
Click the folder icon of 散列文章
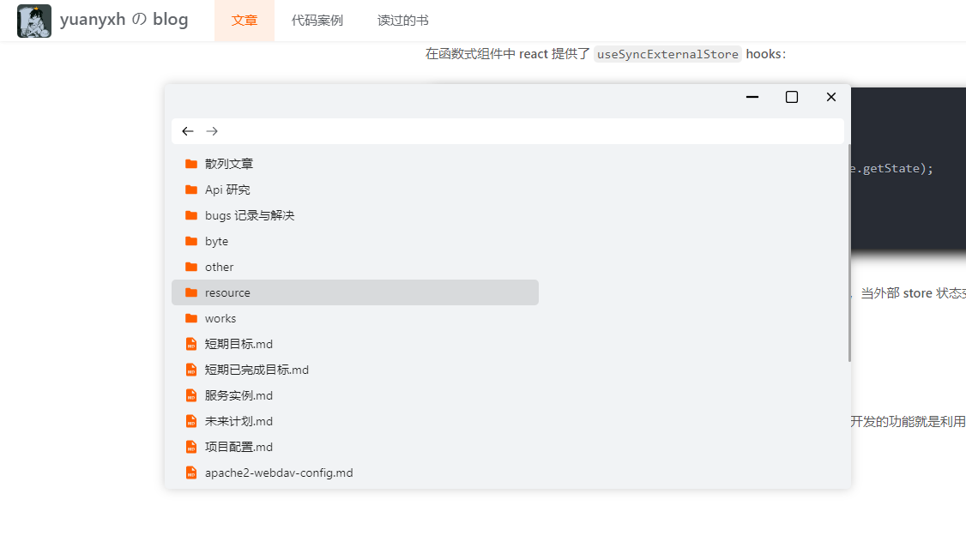point(191,164)
